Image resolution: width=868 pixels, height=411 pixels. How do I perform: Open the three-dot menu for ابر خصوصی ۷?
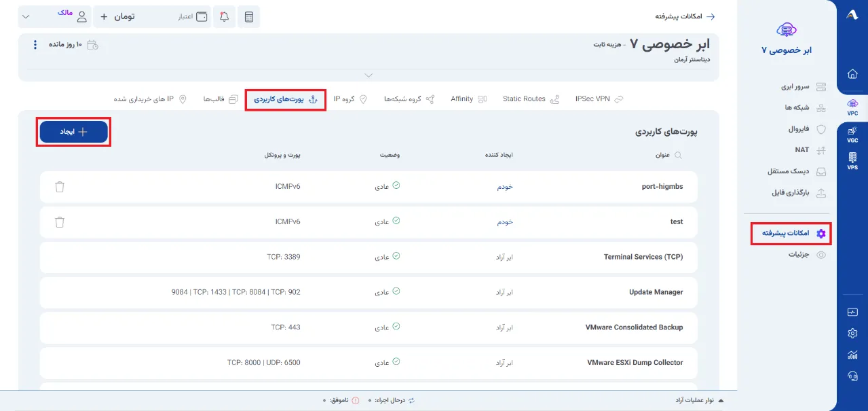(x=35, y=45)
